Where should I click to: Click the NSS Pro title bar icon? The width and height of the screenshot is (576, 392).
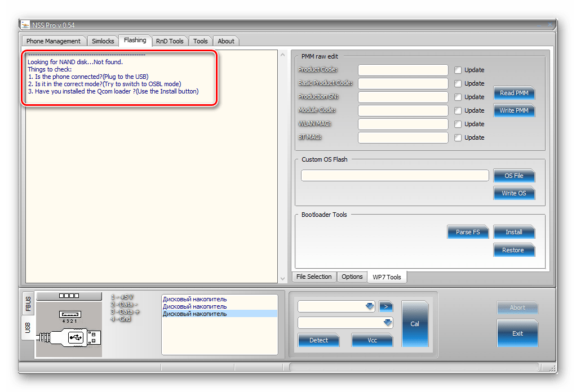25,25
